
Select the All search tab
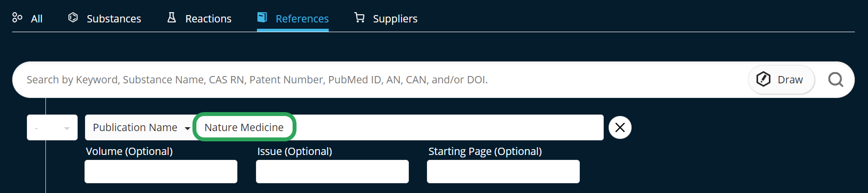(x=27, y=19)
